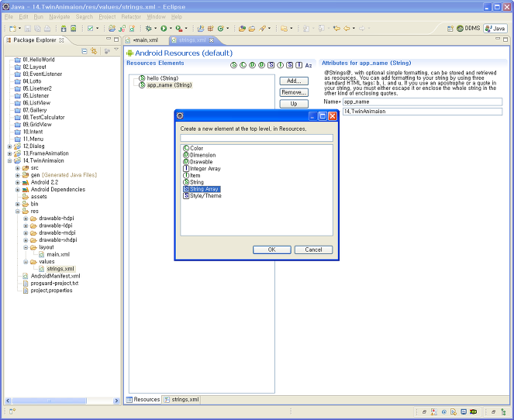
Task: Sort resource elements alphabetically with Az icon
Action: 309,65
